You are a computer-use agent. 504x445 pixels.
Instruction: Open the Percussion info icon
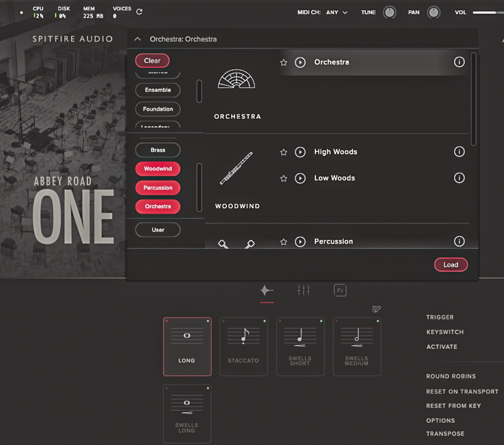[x=459, y=241]
